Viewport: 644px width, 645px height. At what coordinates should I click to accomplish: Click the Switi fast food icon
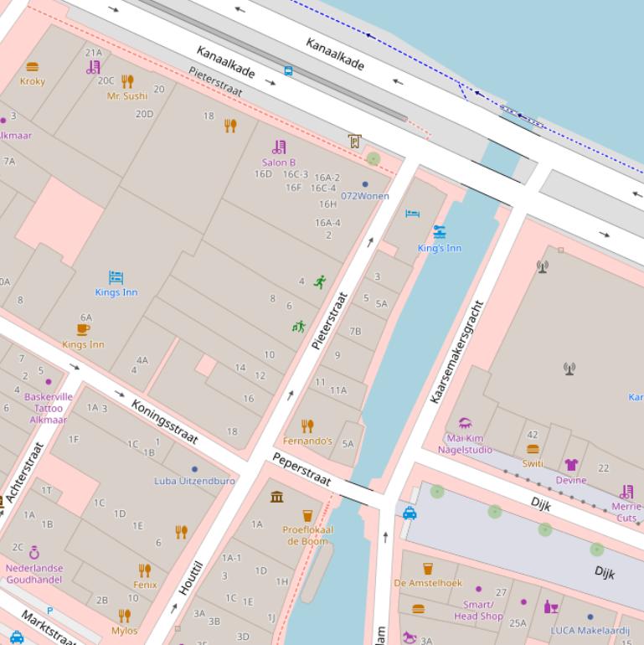[533, 449]
